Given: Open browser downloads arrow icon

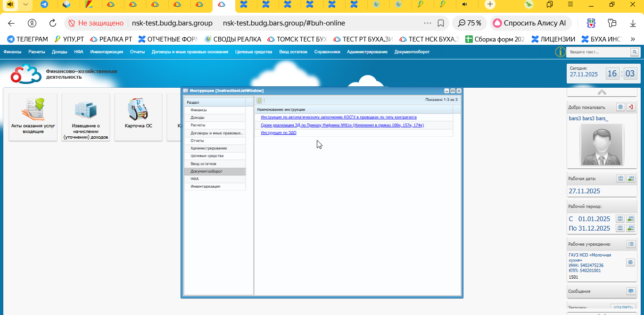Looking at the screenshot, I should [x=633, y=23].
